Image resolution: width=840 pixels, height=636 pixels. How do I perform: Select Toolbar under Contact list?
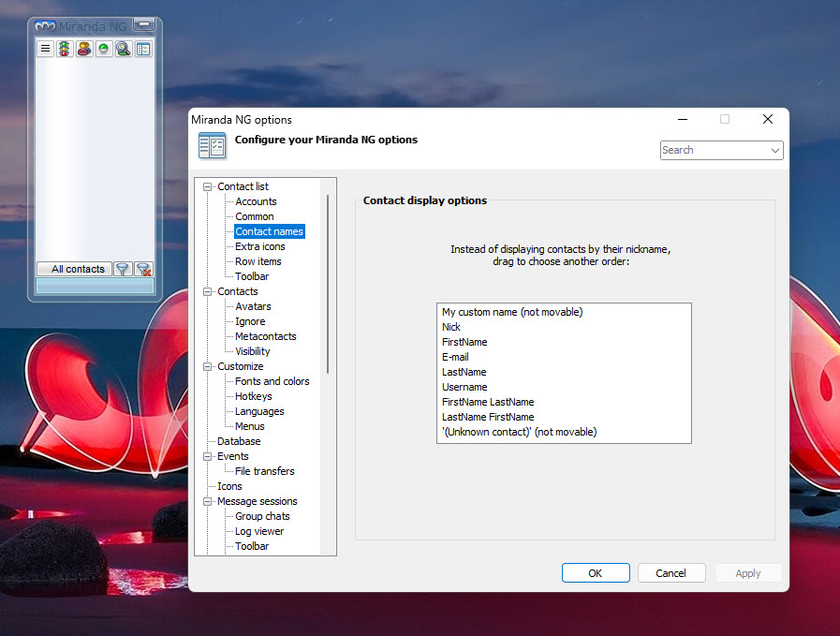click(252, 276)
